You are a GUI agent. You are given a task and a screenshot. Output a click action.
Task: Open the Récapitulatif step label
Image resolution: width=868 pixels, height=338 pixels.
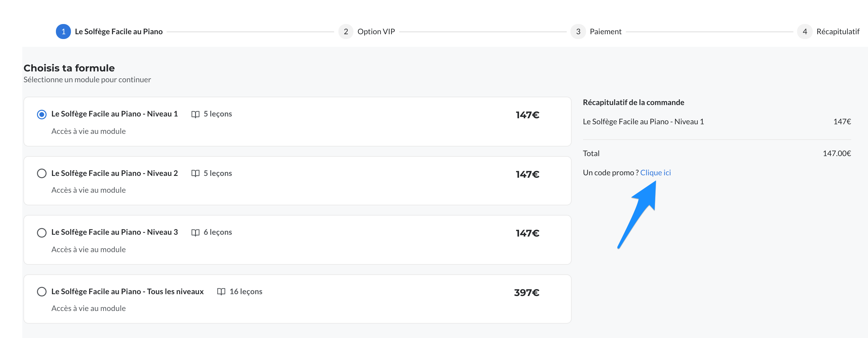pyautogui.click(x=837, y=32)
